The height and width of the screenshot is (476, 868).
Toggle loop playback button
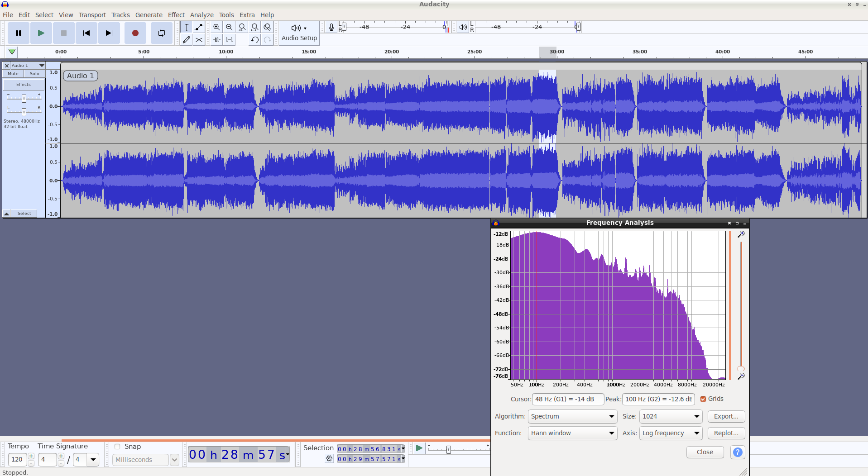[162, 33]
